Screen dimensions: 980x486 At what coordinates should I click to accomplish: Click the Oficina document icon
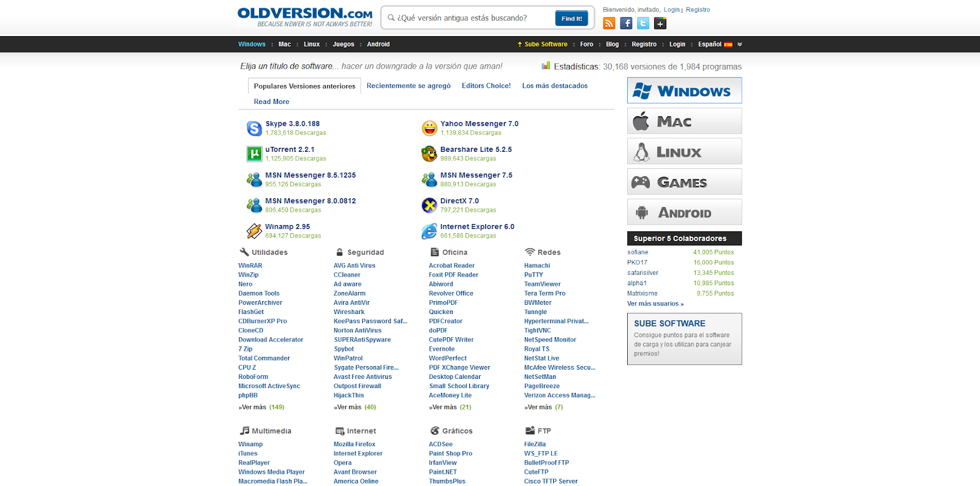tap(435, 252)
